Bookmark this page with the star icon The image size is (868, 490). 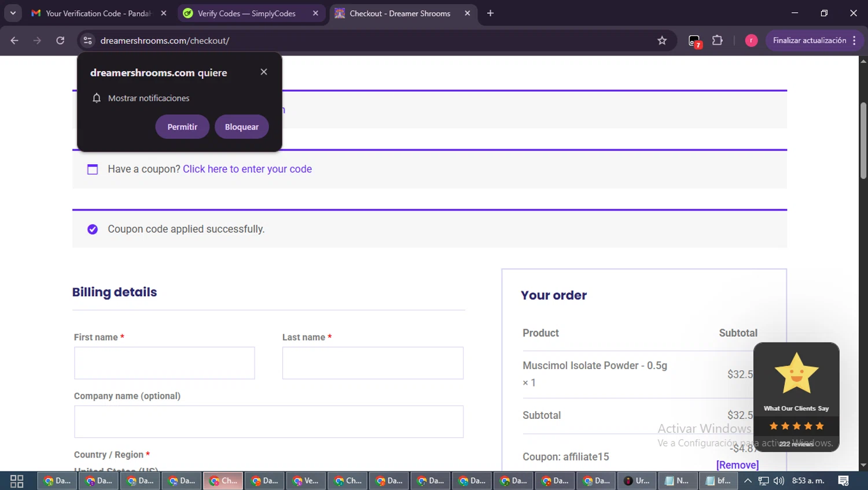[x=662, y=40]
